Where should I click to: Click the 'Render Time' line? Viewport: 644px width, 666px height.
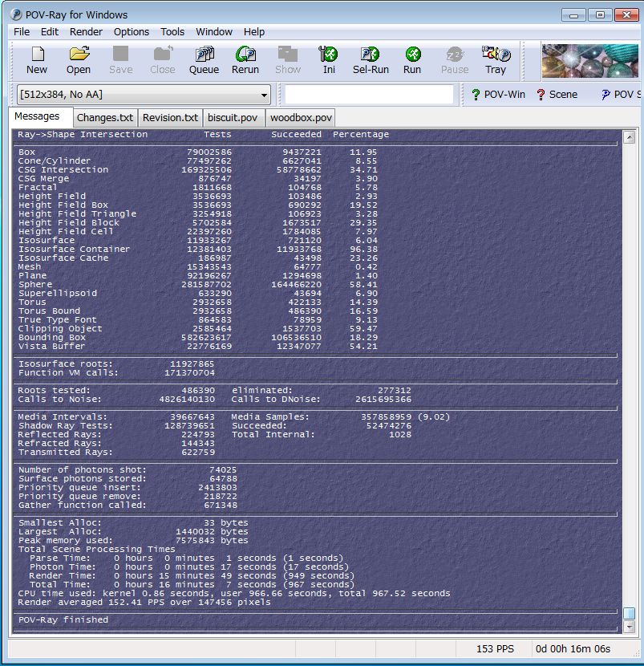[x=192, y=576]
